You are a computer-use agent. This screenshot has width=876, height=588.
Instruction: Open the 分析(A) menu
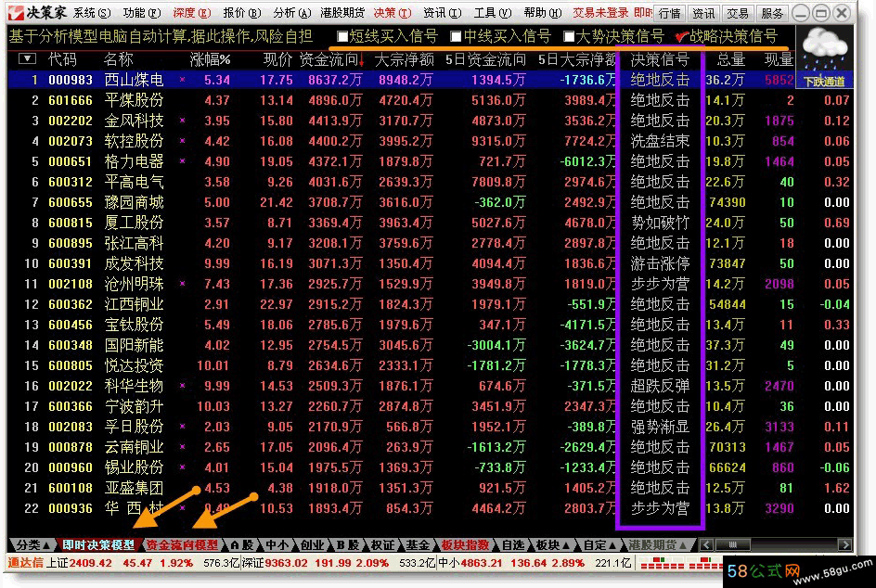[292, 12]
